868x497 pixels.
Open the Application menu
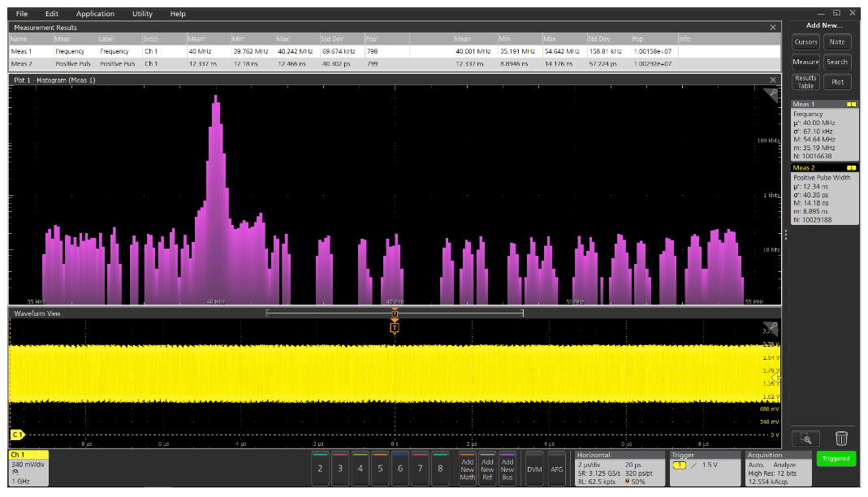click(x=95, y=13)
